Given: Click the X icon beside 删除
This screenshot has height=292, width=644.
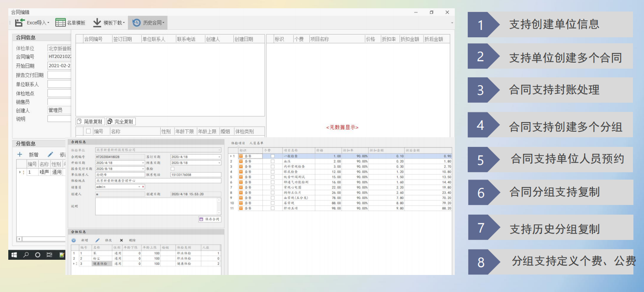Looking at the screenshot, I should [x=122, y=240].
